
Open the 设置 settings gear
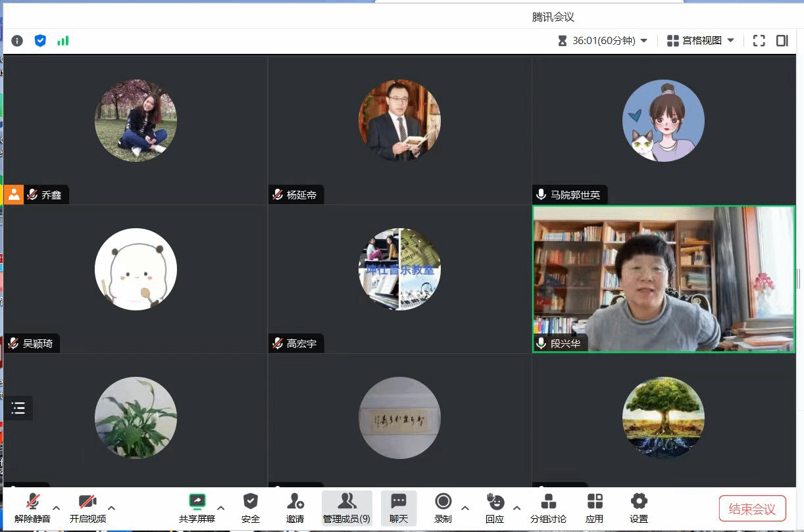[638, 508]
